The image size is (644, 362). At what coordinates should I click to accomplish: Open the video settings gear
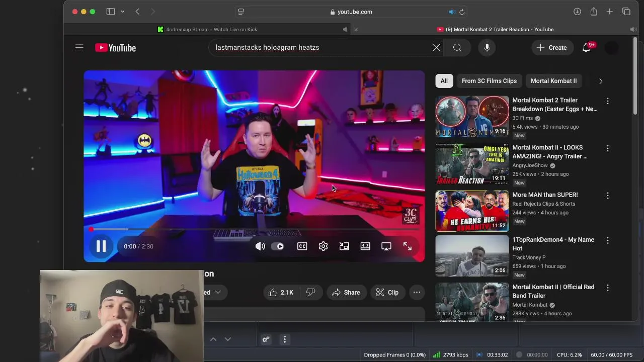click(x=323, y=246)
